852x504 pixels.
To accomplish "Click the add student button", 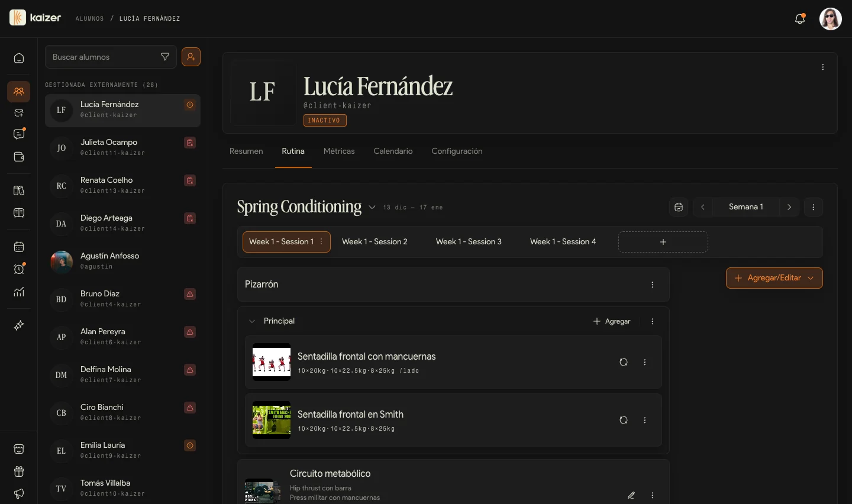I will (x=191, y=57).
